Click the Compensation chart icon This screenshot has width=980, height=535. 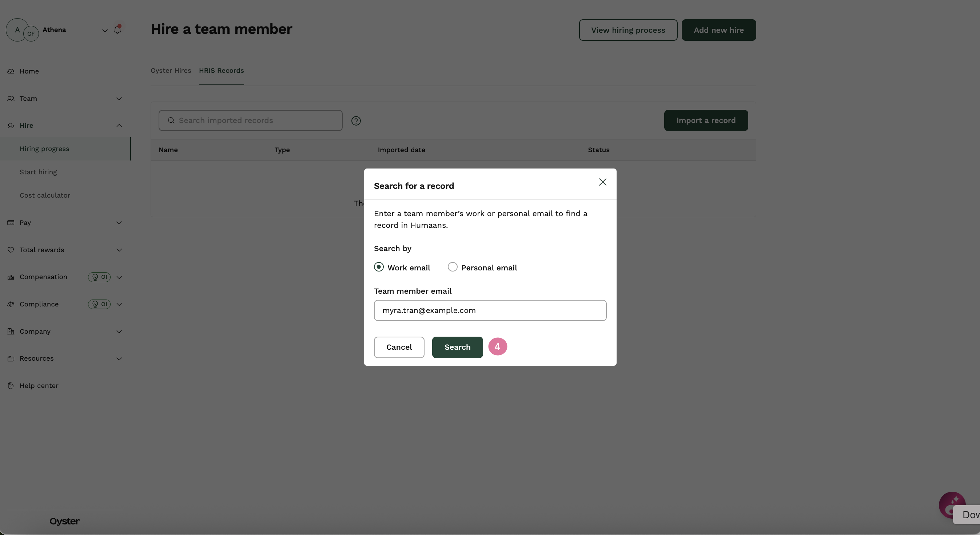11,277
